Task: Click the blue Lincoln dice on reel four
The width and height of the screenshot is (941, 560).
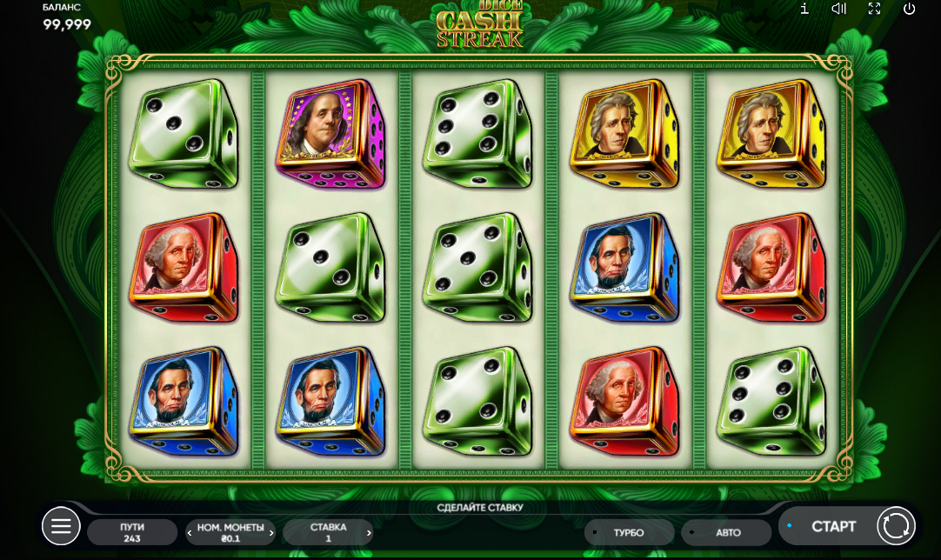Action: [x=624, y=268]
